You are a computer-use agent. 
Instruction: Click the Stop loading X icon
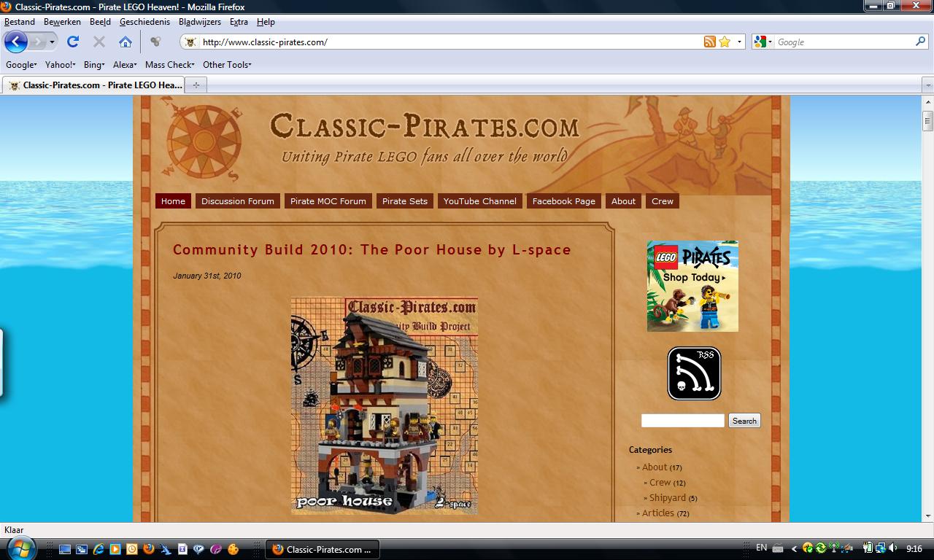point(99,42)
